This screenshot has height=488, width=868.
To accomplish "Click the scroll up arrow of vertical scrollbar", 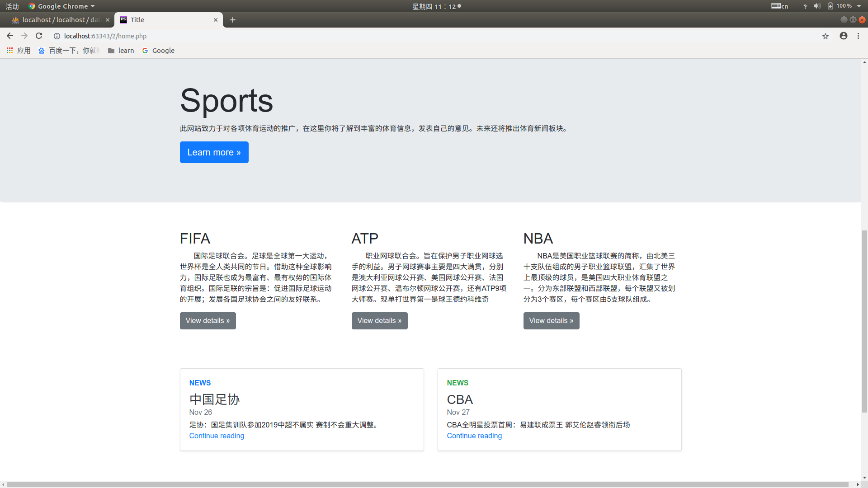I will pos(864,62).
